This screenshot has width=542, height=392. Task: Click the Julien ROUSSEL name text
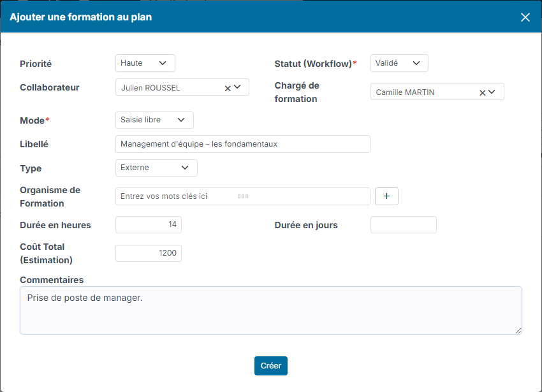click(150, 88)
